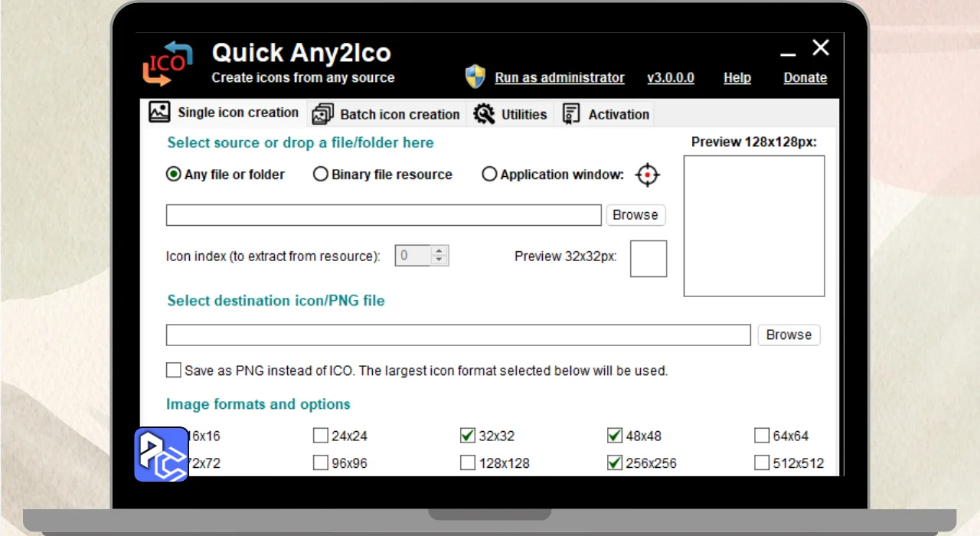The width and height of the screenshot is (980, 536).
Task: Enable the 64x64 format
Action: point(762,436)
